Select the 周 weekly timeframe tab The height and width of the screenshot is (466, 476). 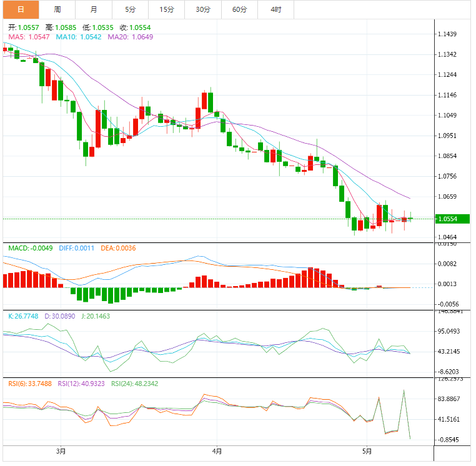(57, 9)
